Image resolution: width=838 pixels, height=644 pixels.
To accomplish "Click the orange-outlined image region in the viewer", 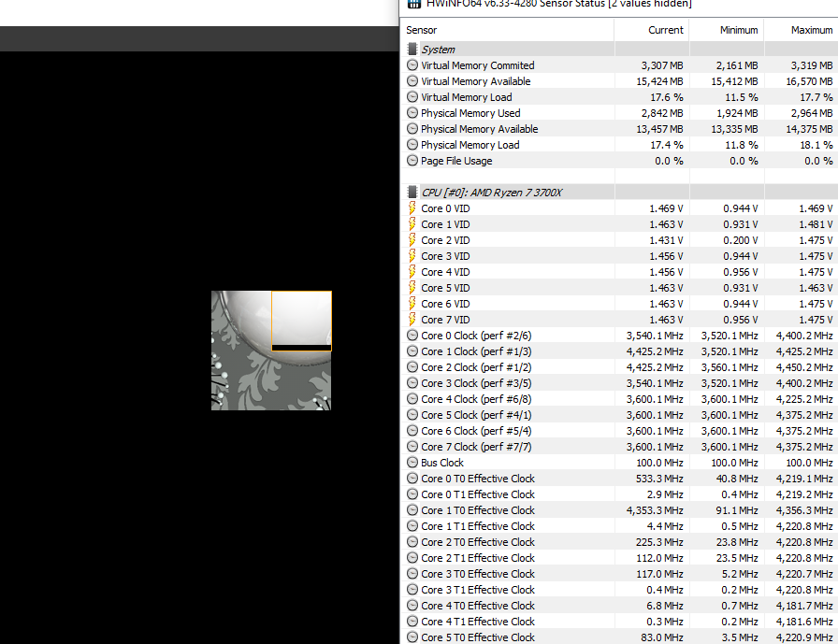I will click(301, 321).
